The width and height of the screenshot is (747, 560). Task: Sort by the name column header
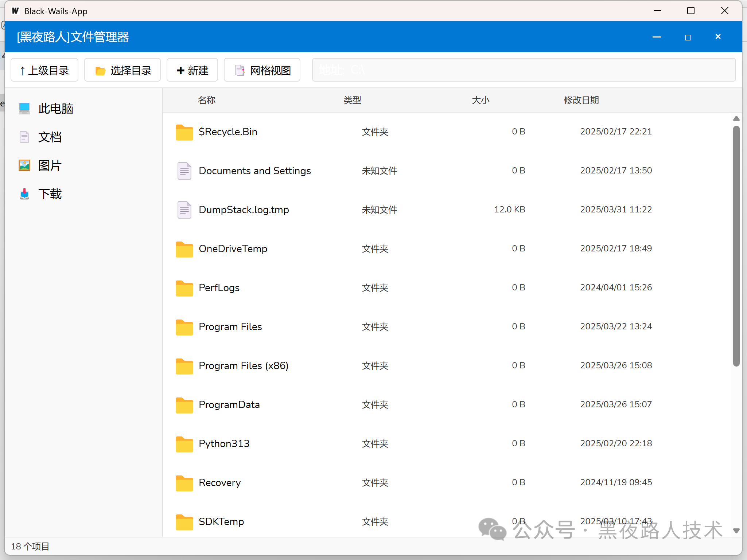pyautogui.click(x=207, y=100)
